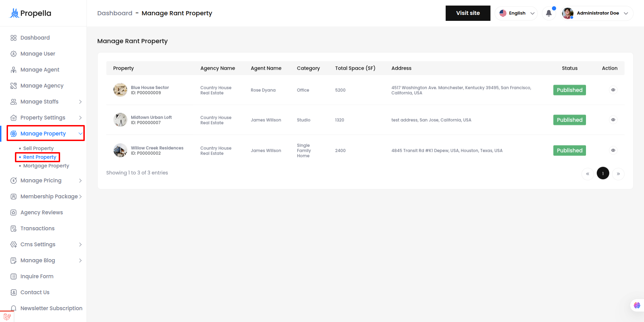644x322 pixels.
Task: Click the Manage Blog icon
Action: (14, 261)
